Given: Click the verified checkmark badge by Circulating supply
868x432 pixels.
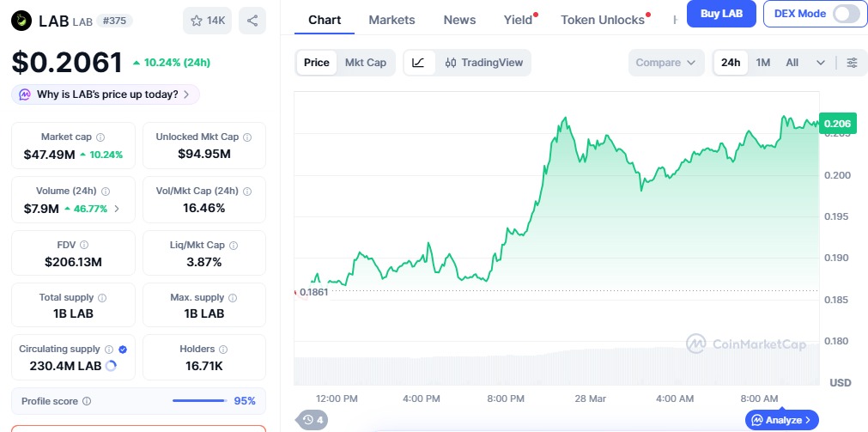Looking at the screenshot, I should coord(123,350).
